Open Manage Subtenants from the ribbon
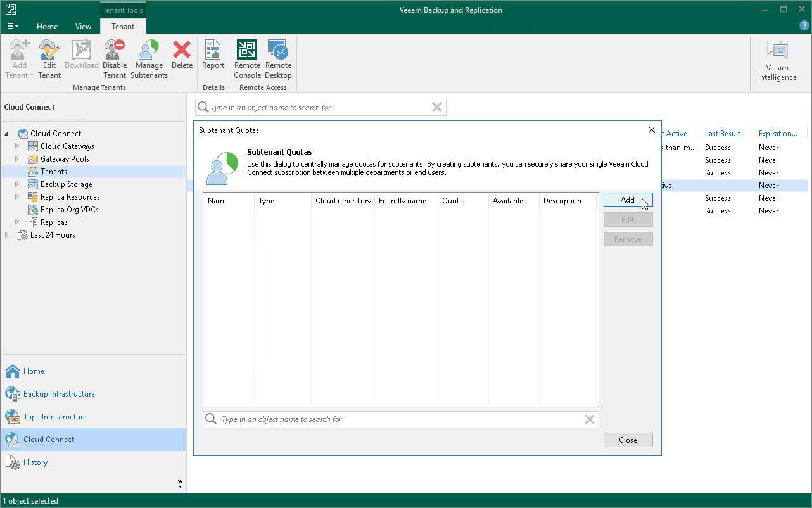 click(149, 59)
